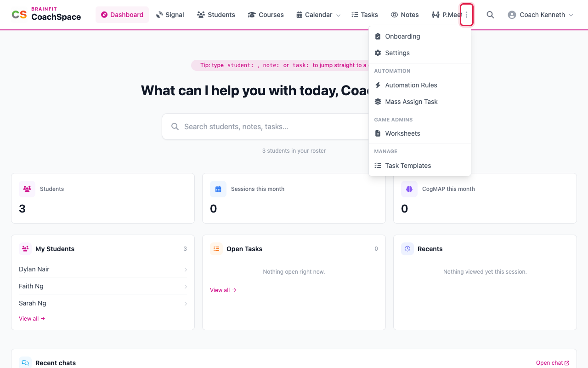Click the Open Tasks list icon
This screenshot has width=588, height=368.
(216, 249)
